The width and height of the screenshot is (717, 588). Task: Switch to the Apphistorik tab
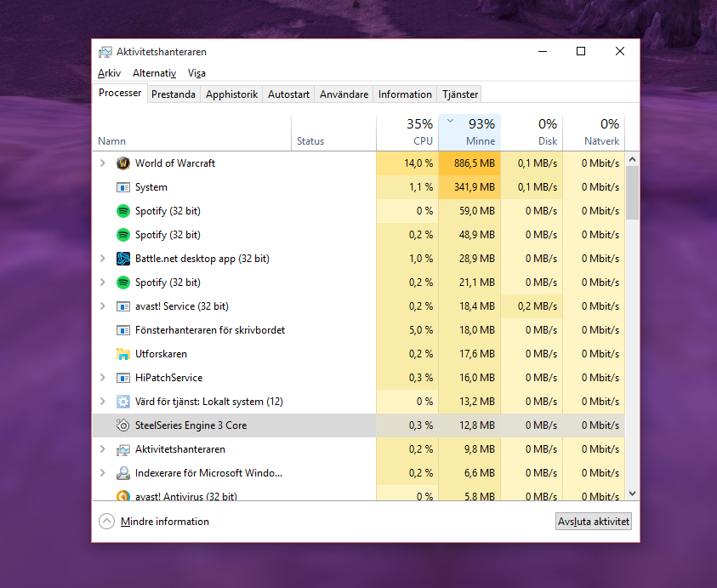click(x=231, y=94)
